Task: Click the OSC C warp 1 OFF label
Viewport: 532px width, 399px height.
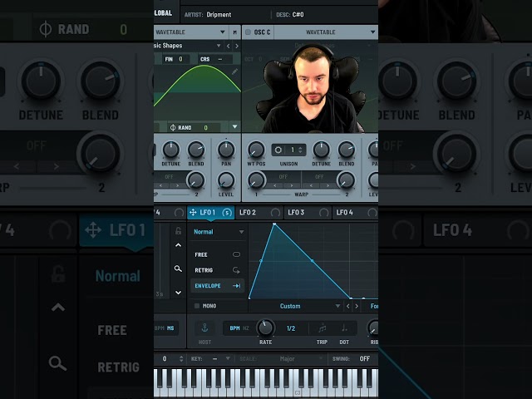Action: [283, 177]
